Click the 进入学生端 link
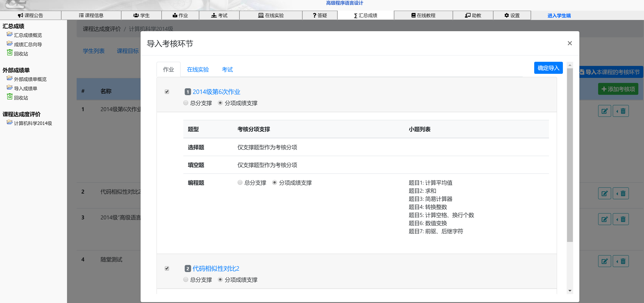Image resolution: width=644 pixels, height=303 pixels. click(x=559, y=16)
